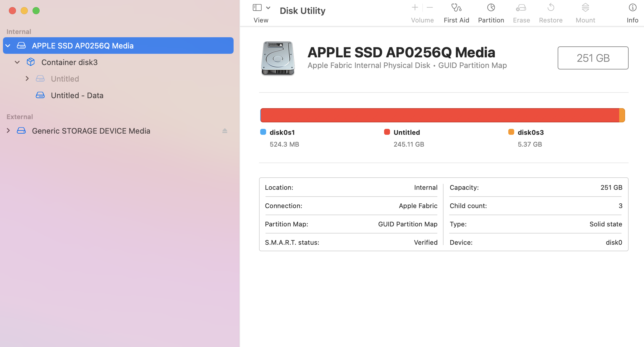This screenshot has width=644, height=347.
Task: Remove volume with minus icon
Action: [430, 8]
